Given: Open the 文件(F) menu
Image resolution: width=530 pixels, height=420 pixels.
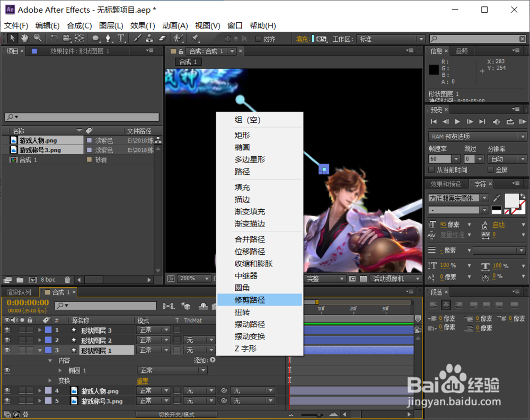Looking at the screenshot, I should point(16,25).
